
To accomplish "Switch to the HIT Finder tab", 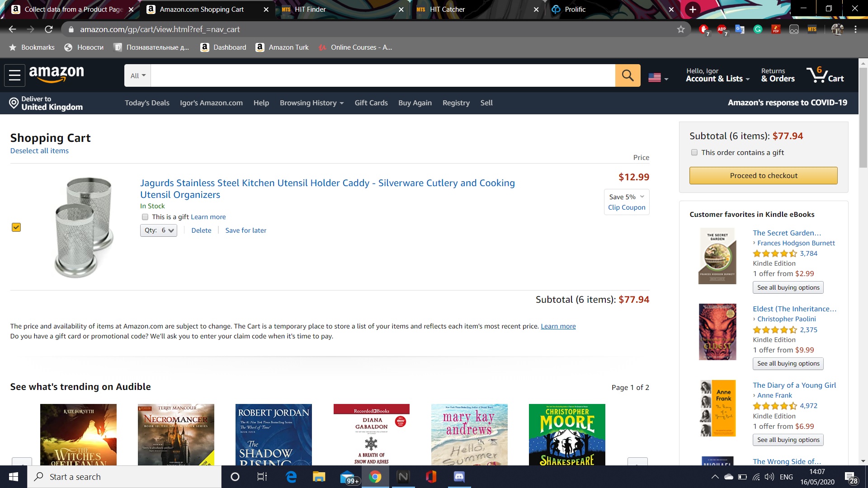I will coord(343,9).
